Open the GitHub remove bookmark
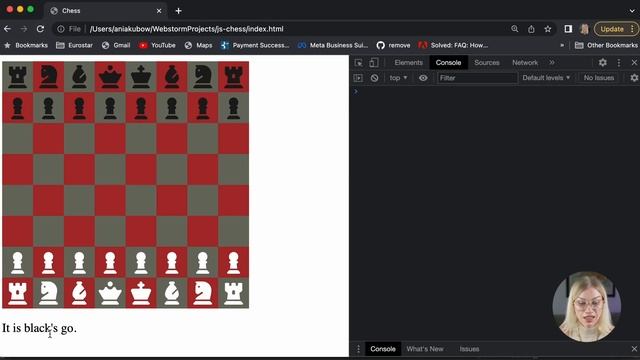This screenshot has height=360, width=640. pyautogui.click(x=393, y=45)
